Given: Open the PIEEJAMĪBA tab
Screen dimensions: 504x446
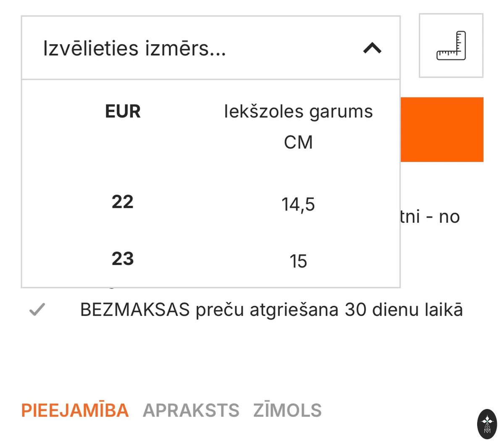Looking at the screenshot, I should (x=75, y=410).
